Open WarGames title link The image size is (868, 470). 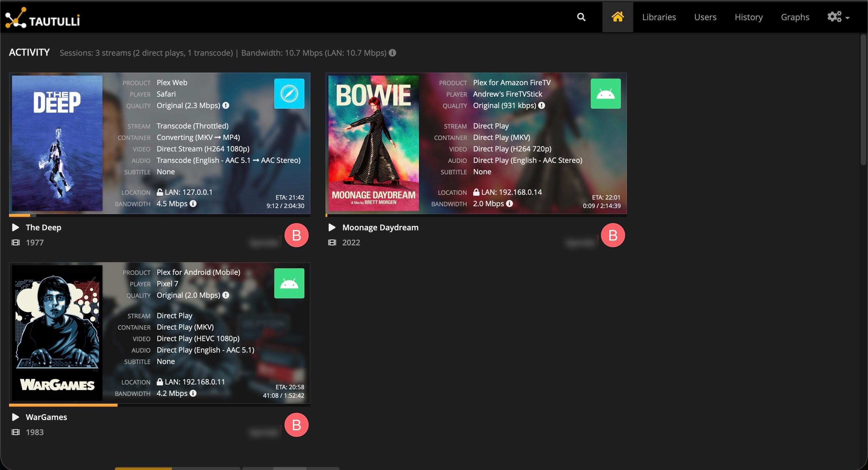click(x=46, y=417)
